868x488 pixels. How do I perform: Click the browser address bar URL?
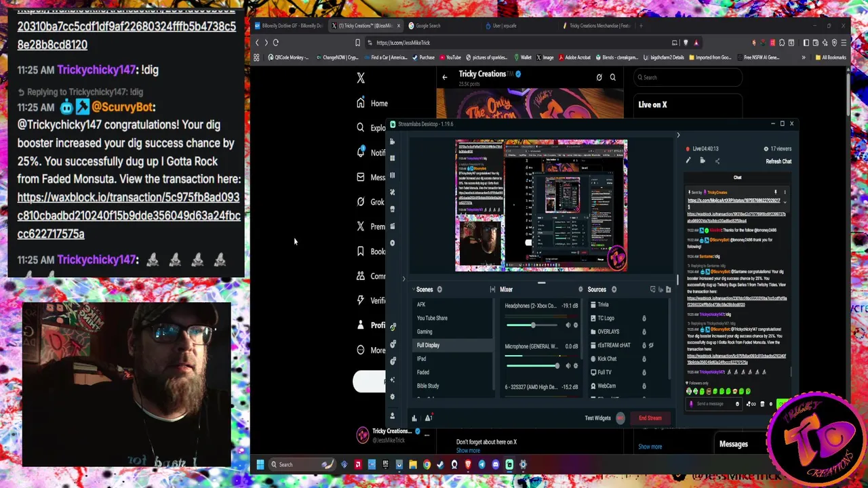tap(403, 43)
